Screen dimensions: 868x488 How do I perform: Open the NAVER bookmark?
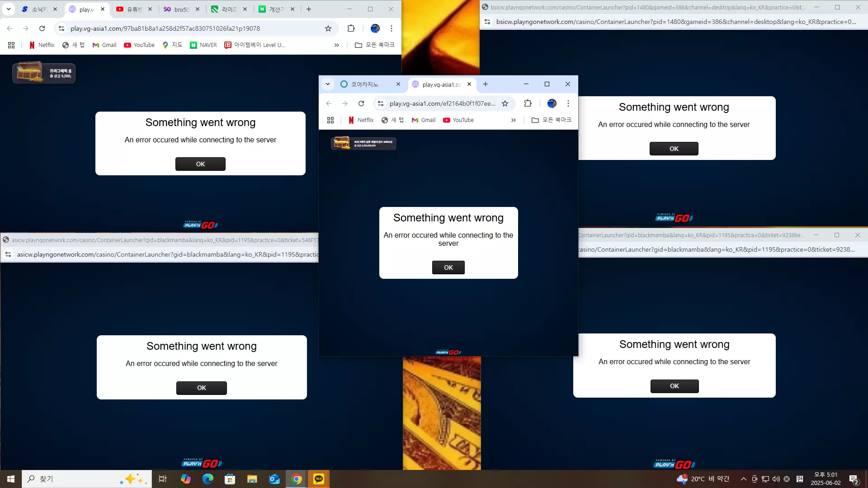tap(203, 45)
